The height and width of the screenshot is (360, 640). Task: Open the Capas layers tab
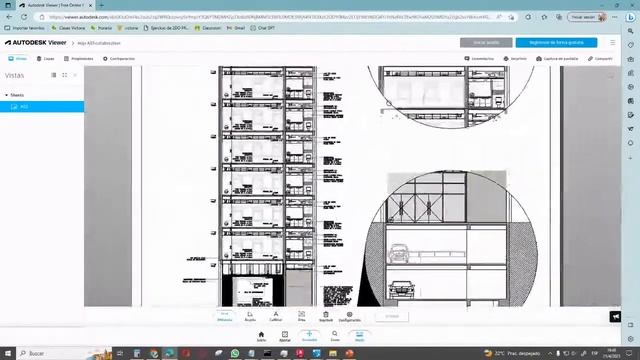point(45,59)
